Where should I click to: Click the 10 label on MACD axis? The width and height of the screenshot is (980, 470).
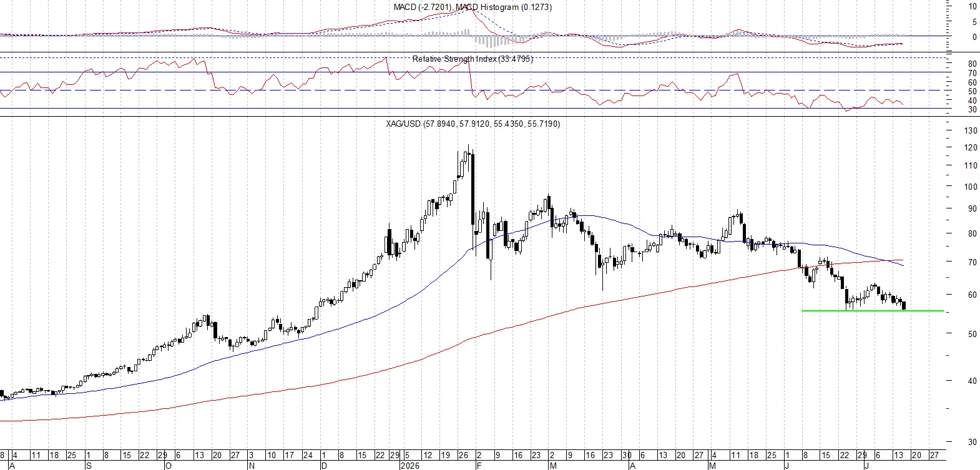point(973,7)
